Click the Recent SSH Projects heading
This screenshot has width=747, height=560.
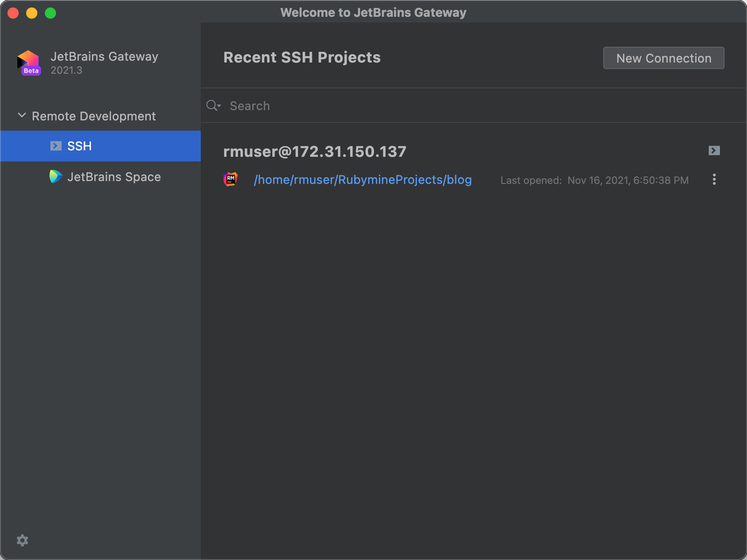(x=302, y=57)
